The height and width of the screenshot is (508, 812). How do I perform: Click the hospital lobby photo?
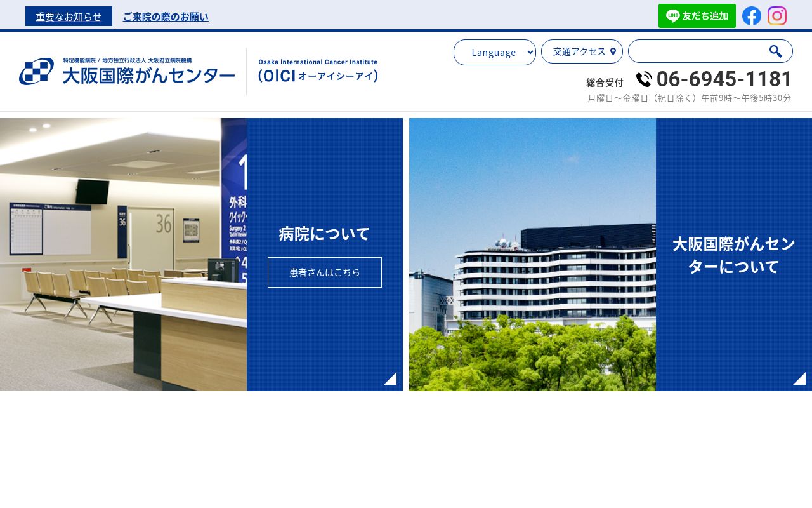(123, 255)
